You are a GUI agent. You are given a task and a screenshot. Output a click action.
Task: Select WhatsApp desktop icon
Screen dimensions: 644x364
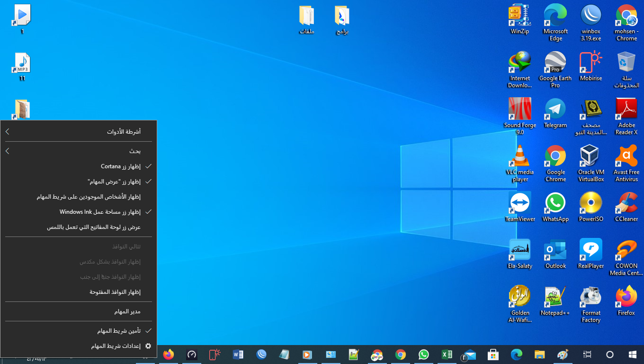(x=555, y=207)
